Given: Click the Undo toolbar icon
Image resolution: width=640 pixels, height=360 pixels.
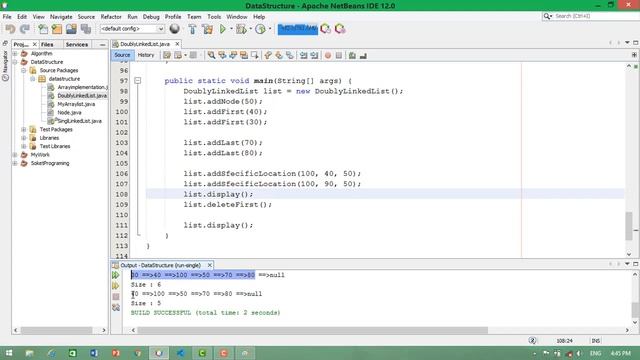Looking at the screenshot, I should click(x=10, y=29).
